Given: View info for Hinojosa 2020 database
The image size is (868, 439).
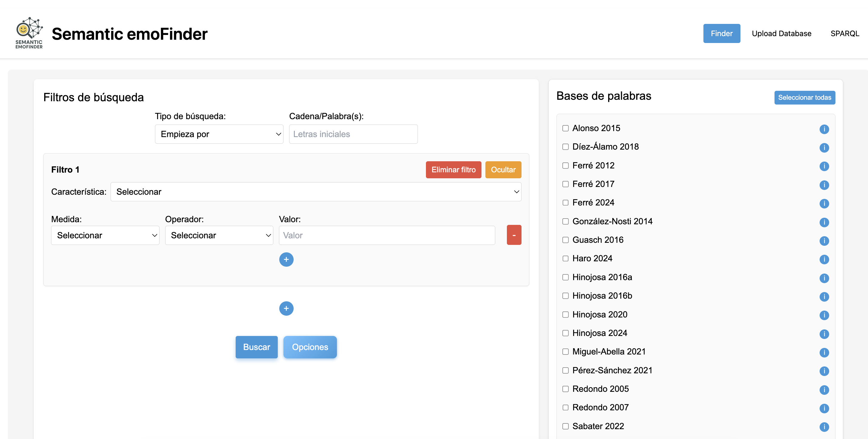Looking at the screenshot, I should pyautogui.click(x=824, y=315).
